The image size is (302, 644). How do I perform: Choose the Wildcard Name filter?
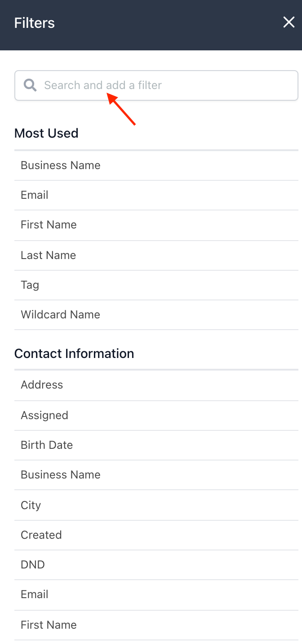point(60,315)
